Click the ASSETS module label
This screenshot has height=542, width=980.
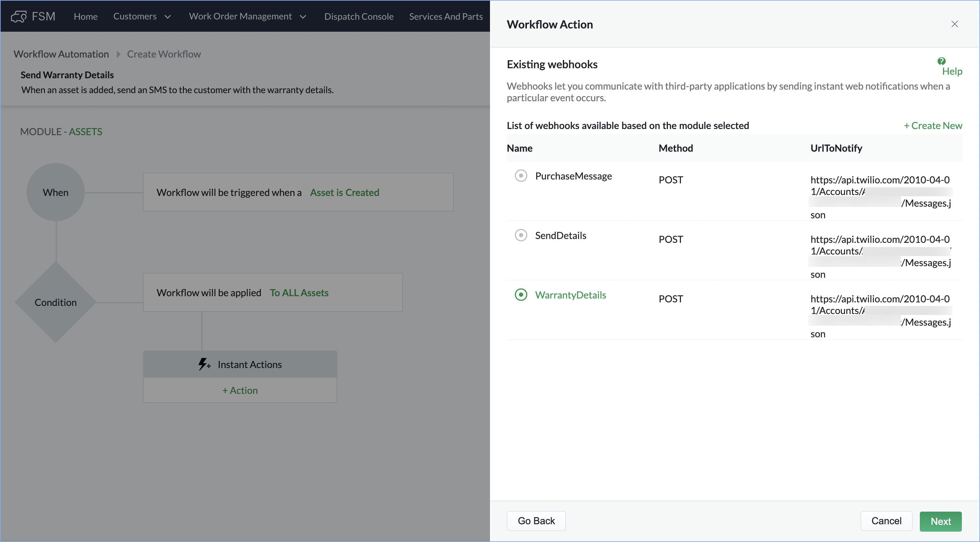(85, 132)
